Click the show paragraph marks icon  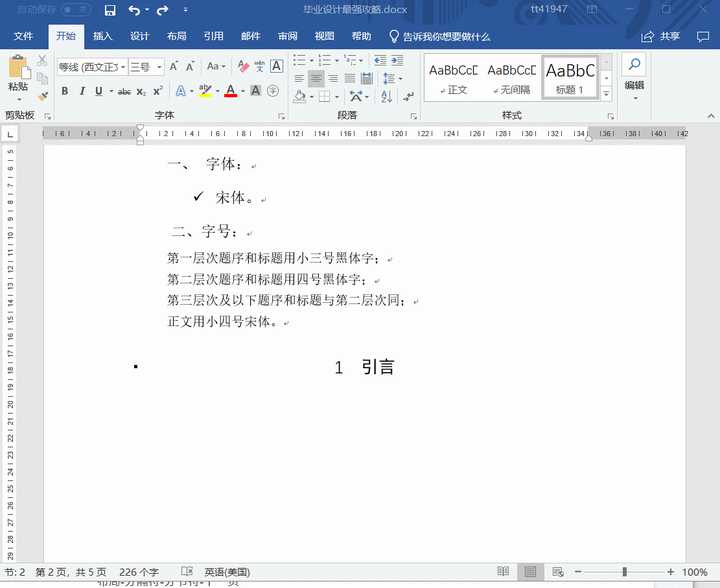(x=408, y=96)
